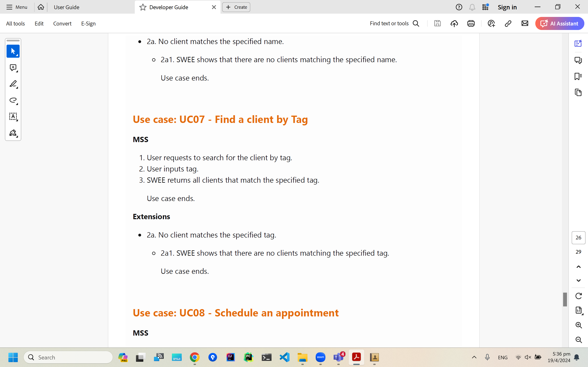Rotate the page view
The image size is (588, 367).
click(579, 296)
